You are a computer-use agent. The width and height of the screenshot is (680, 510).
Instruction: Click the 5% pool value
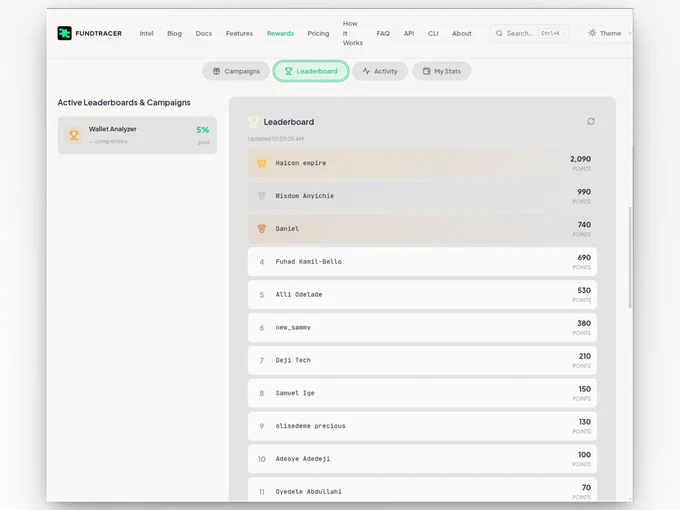[x=203, y=130]
